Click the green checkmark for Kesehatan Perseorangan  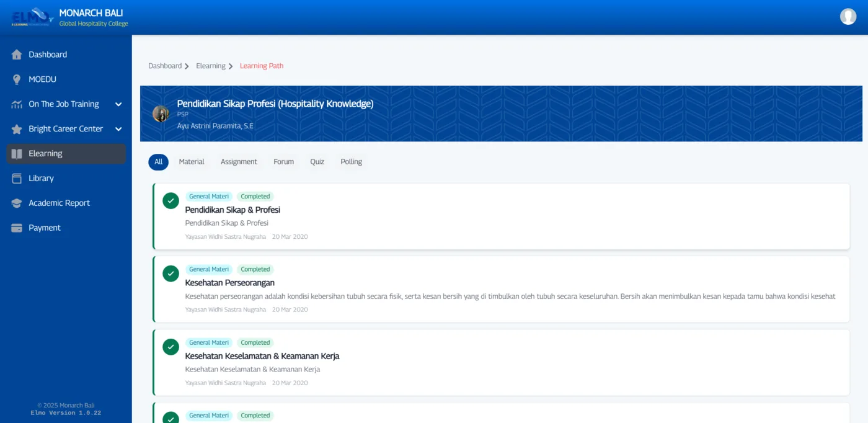170,274
